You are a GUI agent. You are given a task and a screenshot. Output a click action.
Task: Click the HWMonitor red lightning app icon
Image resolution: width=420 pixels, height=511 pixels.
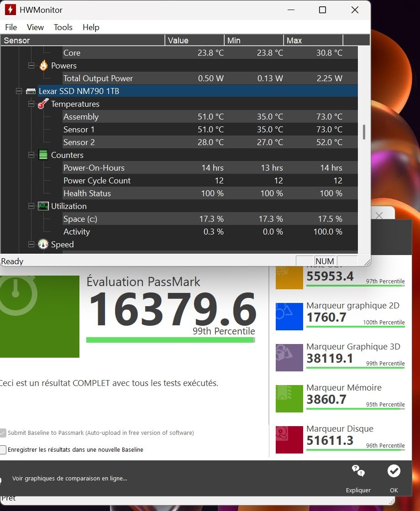point(10,10)
